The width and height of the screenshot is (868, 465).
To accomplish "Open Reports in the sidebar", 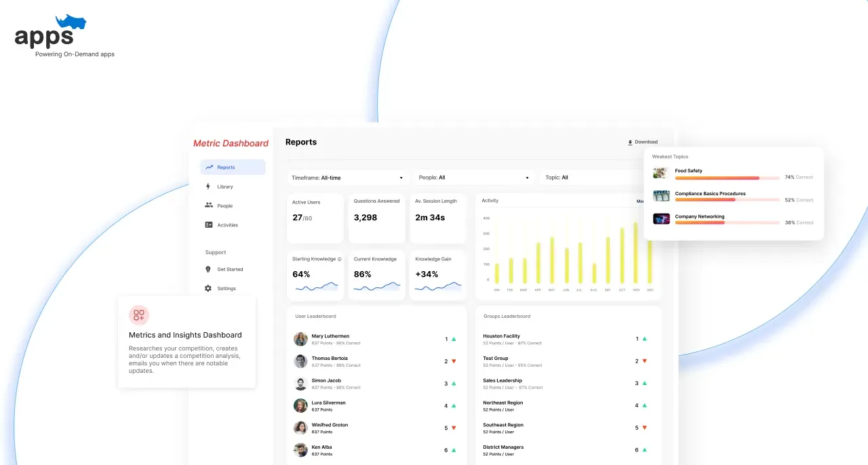I will coord(233,167).
